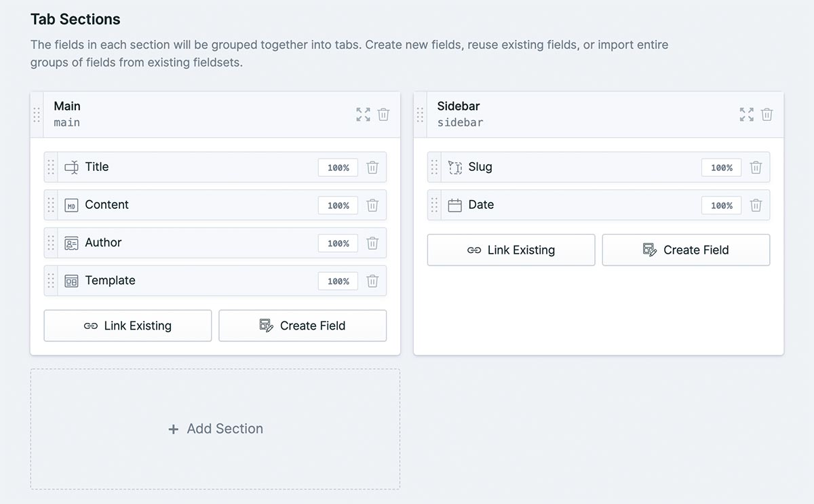The width and height of the screenshot is (814, 504).
Task: Click the plus icon inside Add Section
Action: pyautogui.click(x=174, y=429)
